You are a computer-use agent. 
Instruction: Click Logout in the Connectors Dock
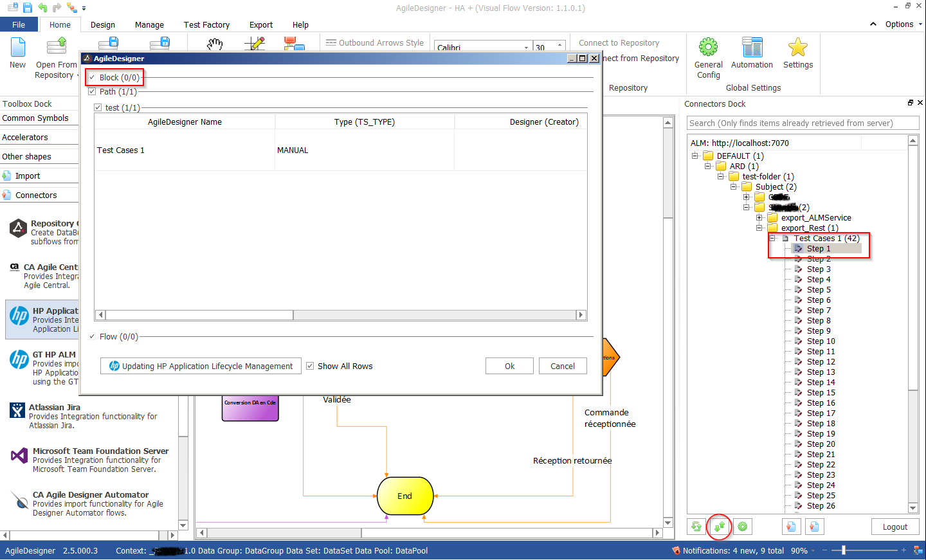pyautogui.click(x=894, y=526)
